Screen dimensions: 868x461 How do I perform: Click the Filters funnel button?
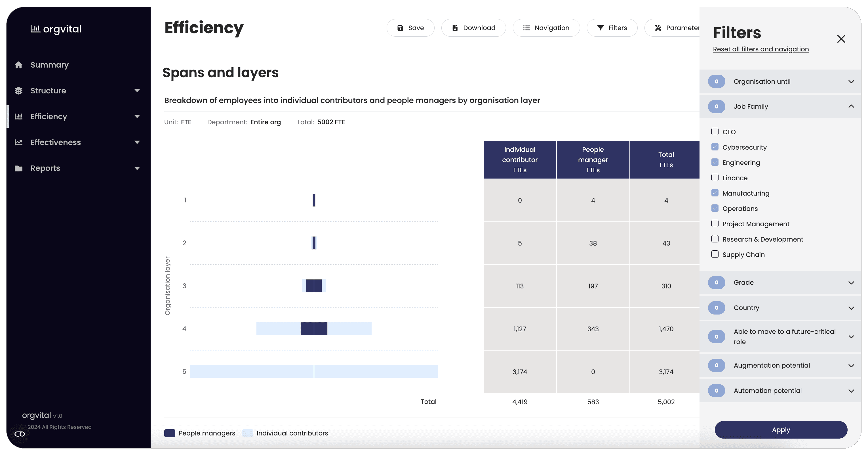612,28
